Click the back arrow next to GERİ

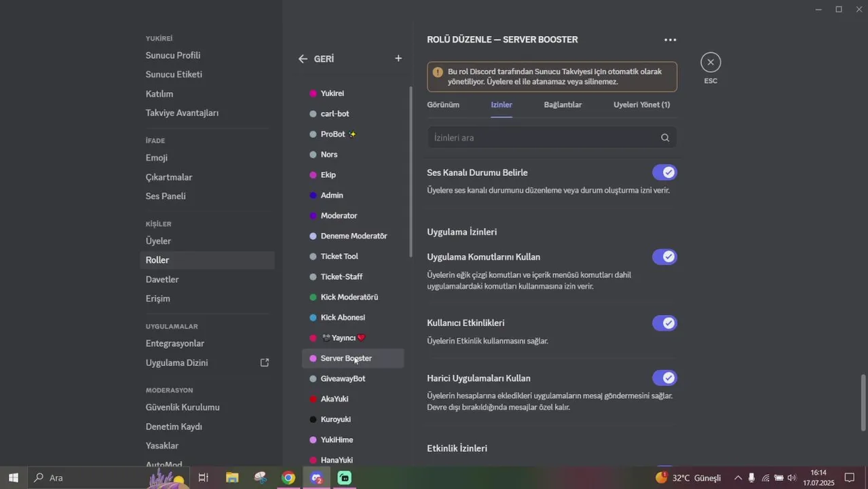[x=303, y=59]
